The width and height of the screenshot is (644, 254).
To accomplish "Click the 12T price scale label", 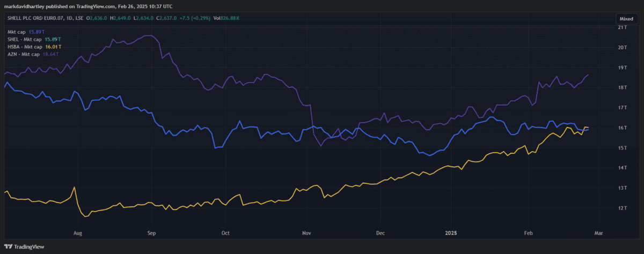I will click(x=623, y=208).
